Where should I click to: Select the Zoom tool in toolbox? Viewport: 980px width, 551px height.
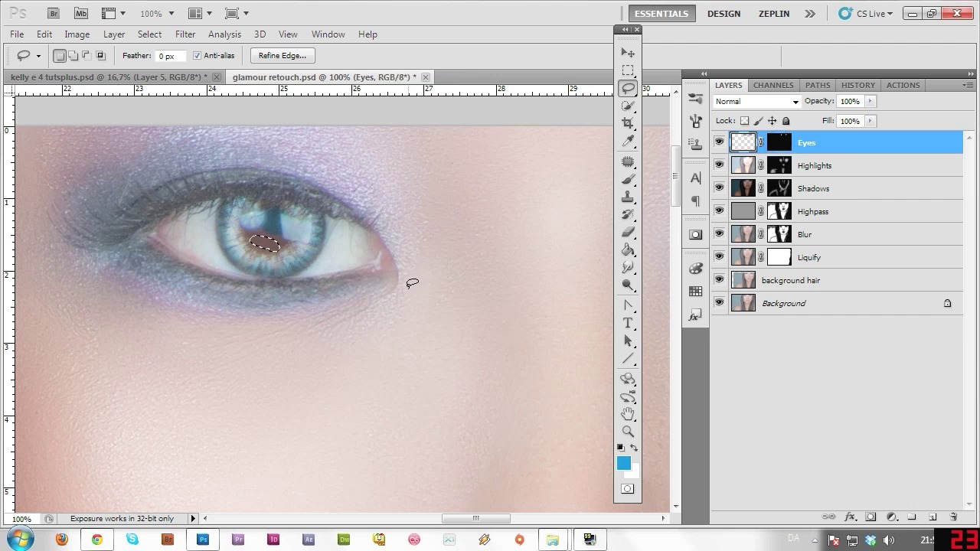(x=628, y=432)
